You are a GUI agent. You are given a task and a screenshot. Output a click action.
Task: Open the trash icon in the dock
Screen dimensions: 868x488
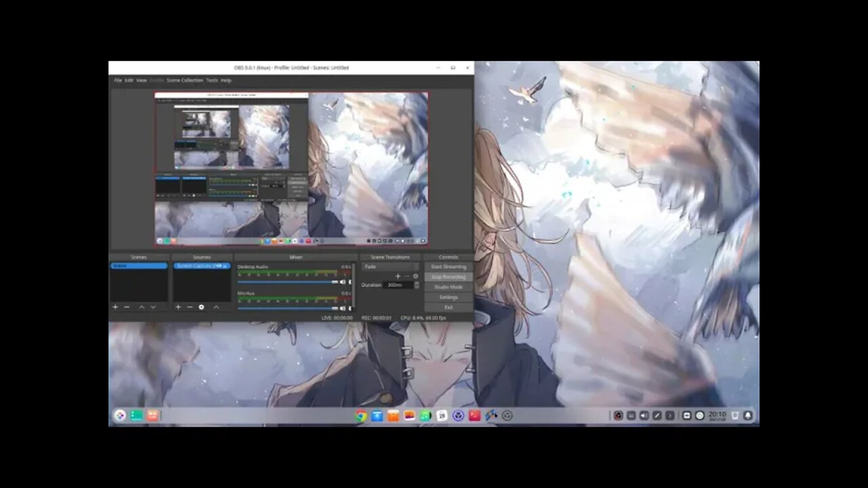point(734,415)
